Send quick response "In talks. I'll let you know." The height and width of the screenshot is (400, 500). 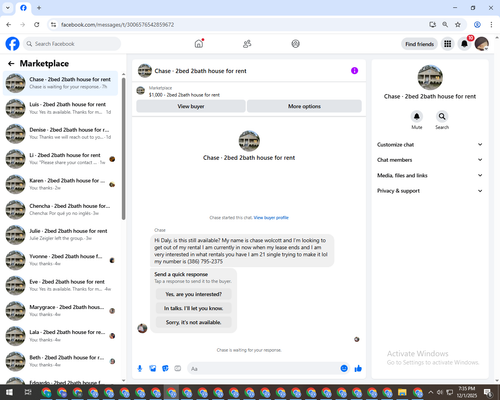(x=194, y=308)
